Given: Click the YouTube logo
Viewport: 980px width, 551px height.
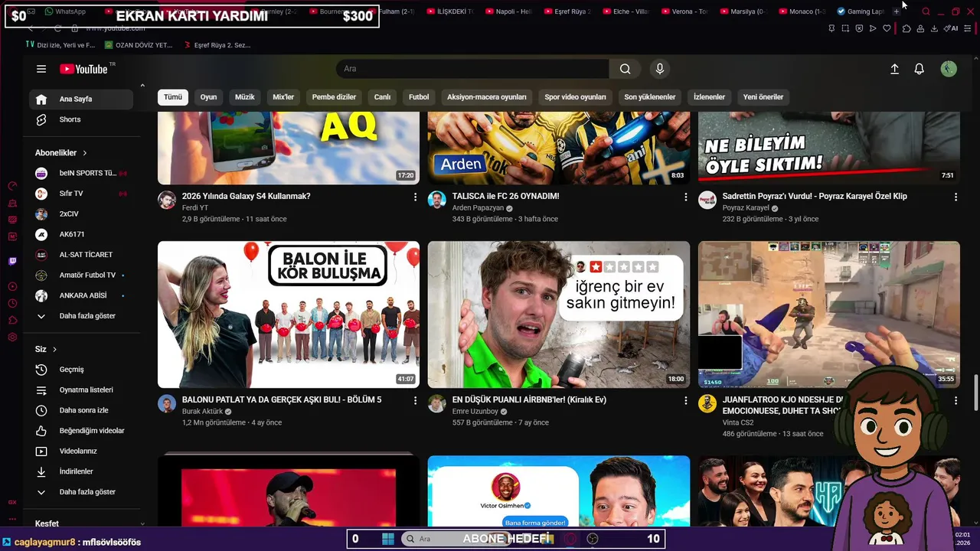Looking at the screenshot, I should pos(83,69).
